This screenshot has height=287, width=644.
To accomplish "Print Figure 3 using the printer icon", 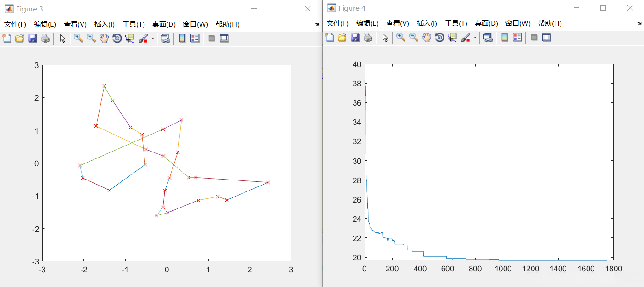I will click(x=45, y=38).
